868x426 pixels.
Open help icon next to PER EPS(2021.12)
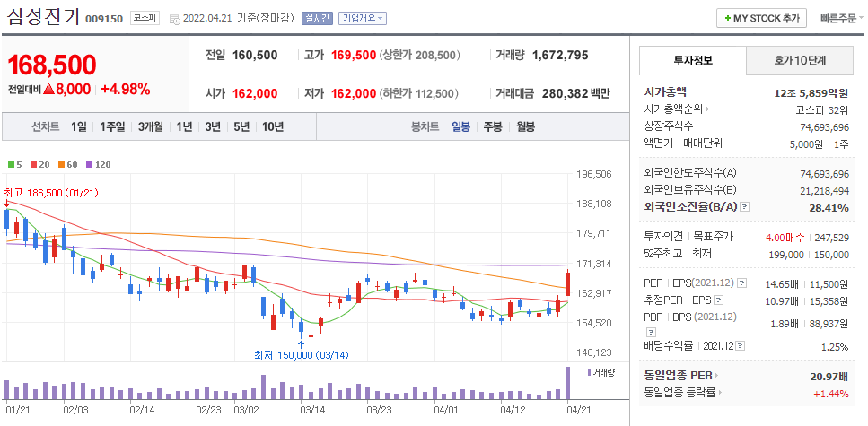pyautogui.click(x=741, y=283)
